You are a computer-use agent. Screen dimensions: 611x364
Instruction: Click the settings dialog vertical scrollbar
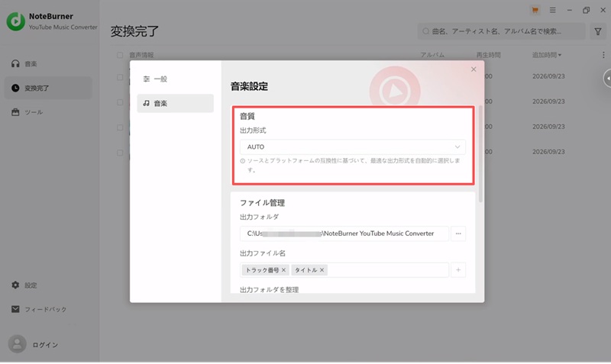click(x=480, y=154)
